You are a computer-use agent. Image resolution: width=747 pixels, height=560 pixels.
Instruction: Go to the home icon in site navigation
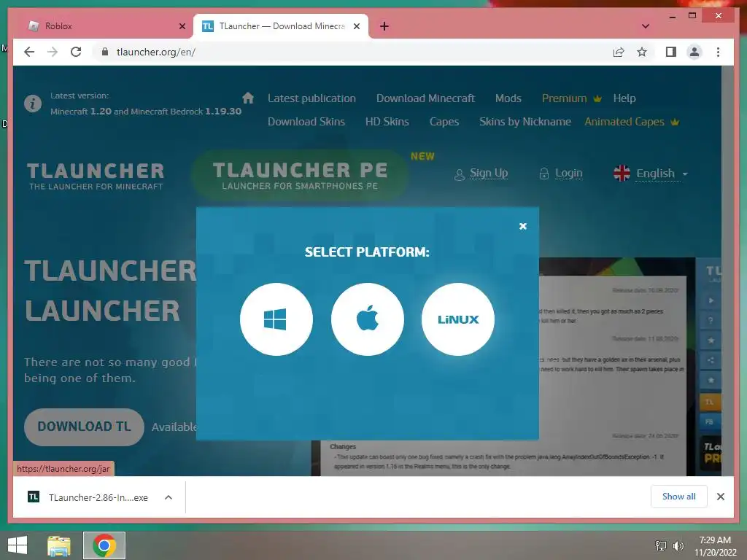coord(248,98)
